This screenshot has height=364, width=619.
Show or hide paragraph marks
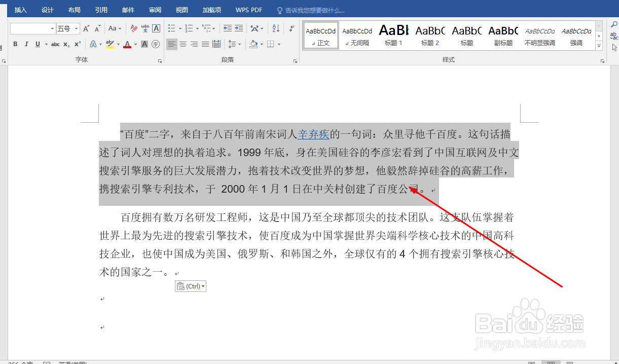292,28
